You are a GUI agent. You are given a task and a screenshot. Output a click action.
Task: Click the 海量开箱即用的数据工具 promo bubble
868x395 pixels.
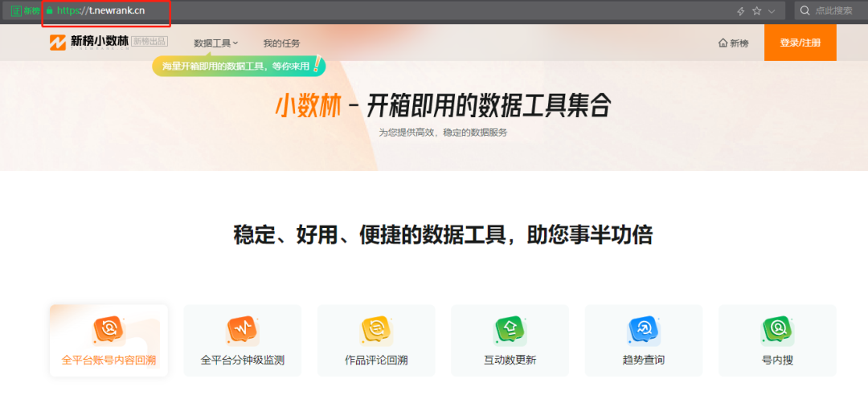[239, 66]
